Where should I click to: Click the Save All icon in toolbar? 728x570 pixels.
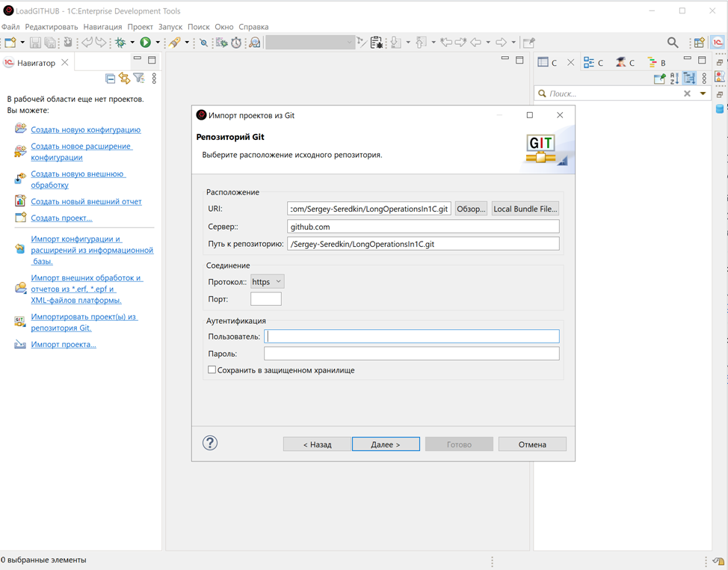(x=49, y=43)
